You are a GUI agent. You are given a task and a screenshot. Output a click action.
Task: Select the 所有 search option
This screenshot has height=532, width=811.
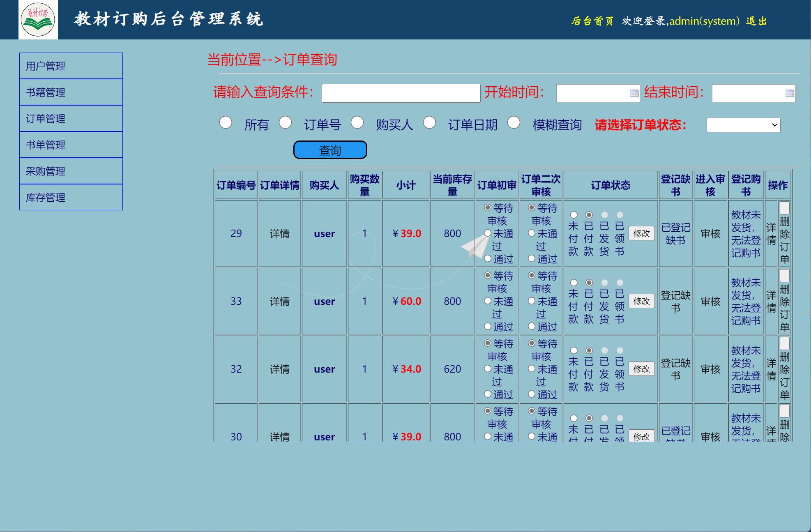225,123
